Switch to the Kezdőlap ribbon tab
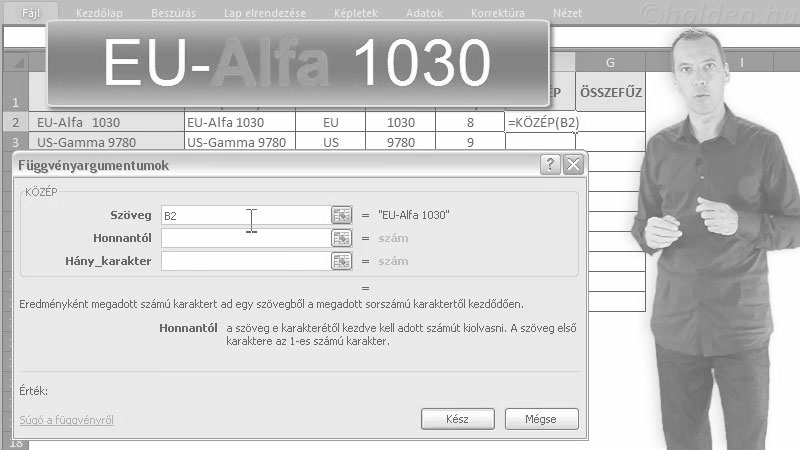The image size is (800, 450). point(99,13)
